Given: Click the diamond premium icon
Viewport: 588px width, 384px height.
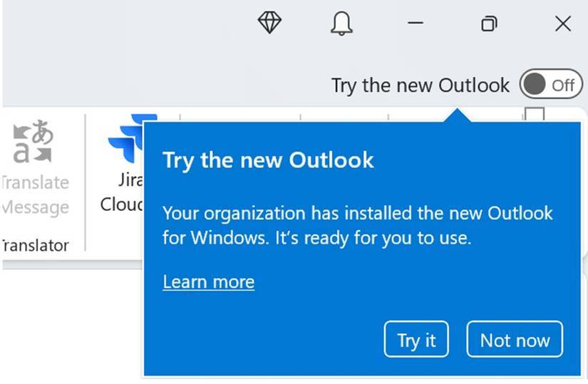Looking at the screenshot, I should [x=269, y=24].
